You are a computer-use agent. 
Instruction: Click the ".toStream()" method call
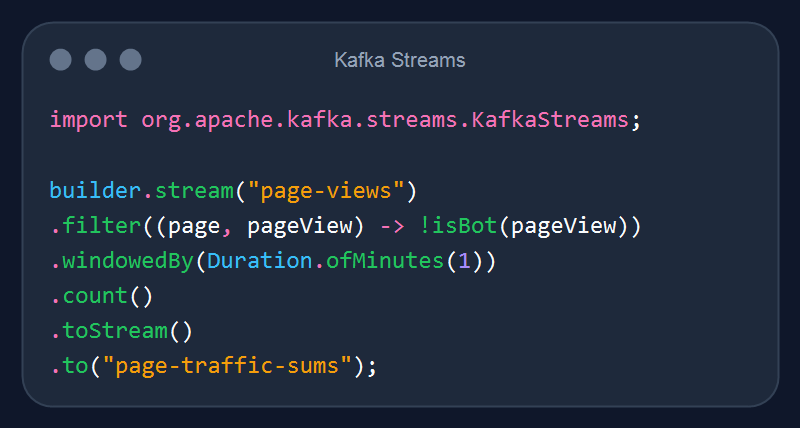point(121,331)
